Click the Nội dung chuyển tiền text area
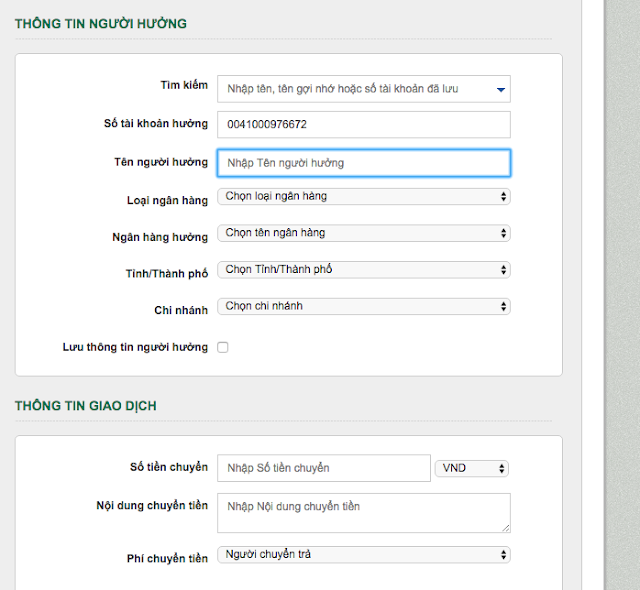This screenshot has width=640, height=590. pos(364,512)
